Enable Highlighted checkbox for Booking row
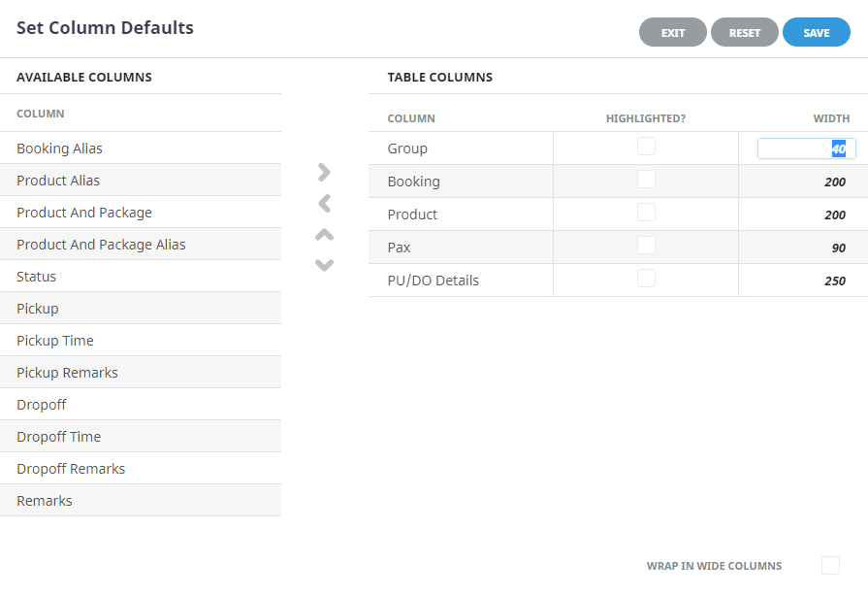Screen dimensions: 868x595 pos(646,180)
